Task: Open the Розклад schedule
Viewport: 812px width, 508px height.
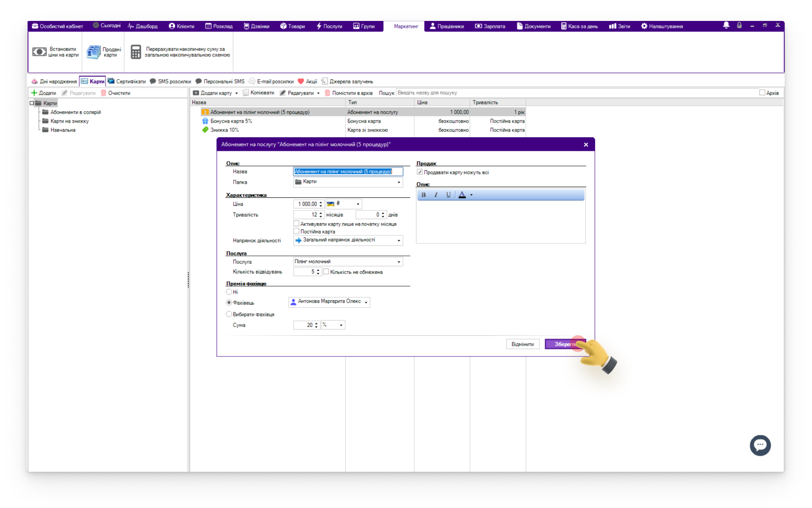Action: [219, 26]
